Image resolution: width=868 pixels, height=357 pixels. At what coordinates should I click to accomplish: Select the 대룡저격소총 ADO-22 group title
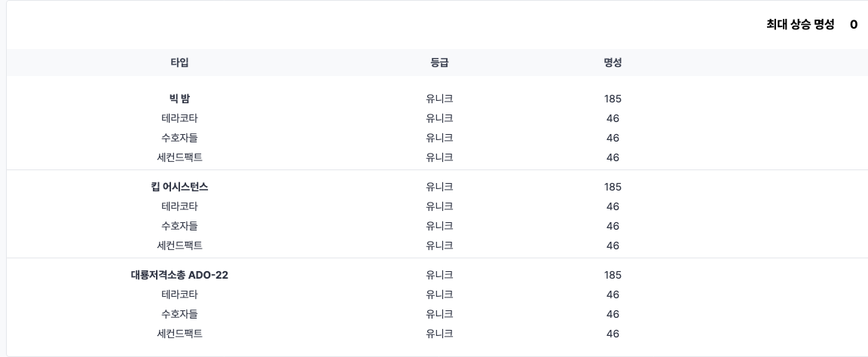(x=179, y=275)
